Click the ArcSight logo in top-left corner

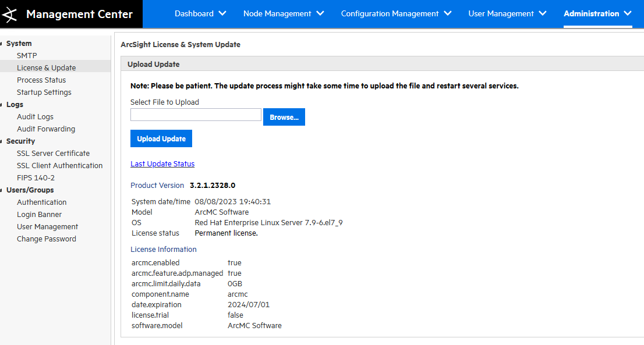10,14
